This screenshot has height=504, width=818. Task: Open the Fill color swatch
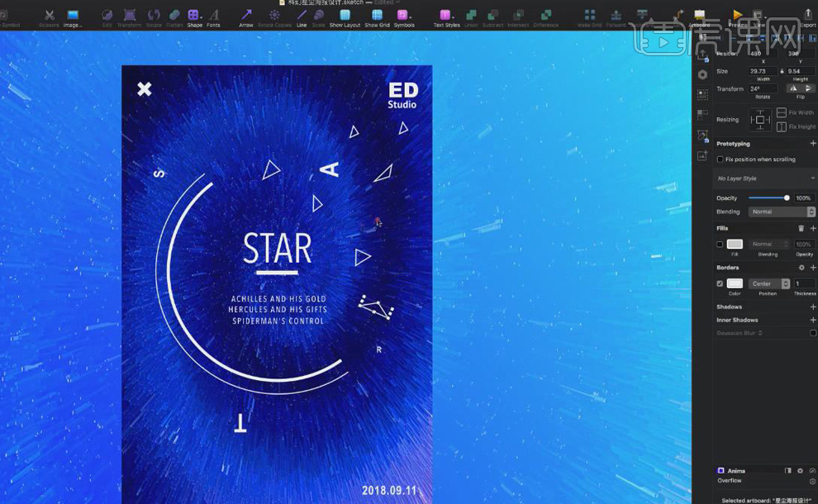[735, 244]
